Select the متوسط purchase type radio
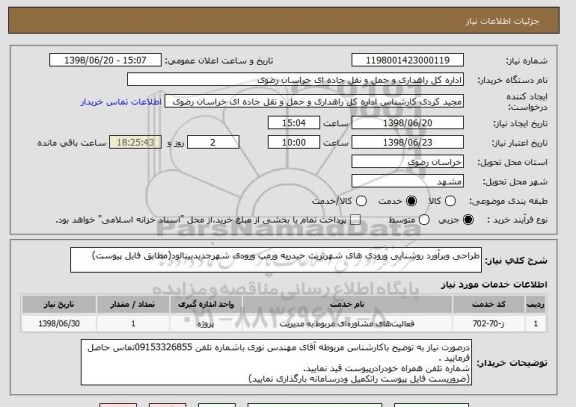The image size is (576, 407). click(x=424, y=220)
